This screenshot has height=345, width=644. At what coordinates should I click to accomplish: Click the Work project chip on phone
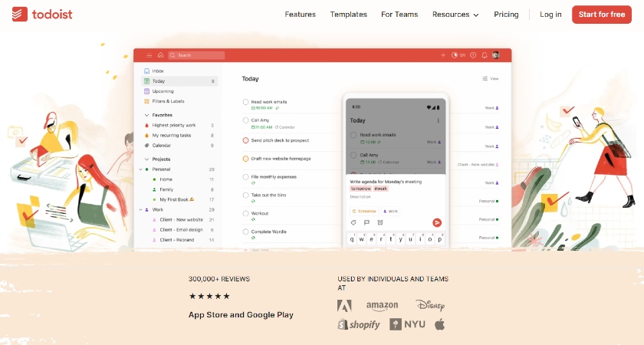(x=390, y=211)
